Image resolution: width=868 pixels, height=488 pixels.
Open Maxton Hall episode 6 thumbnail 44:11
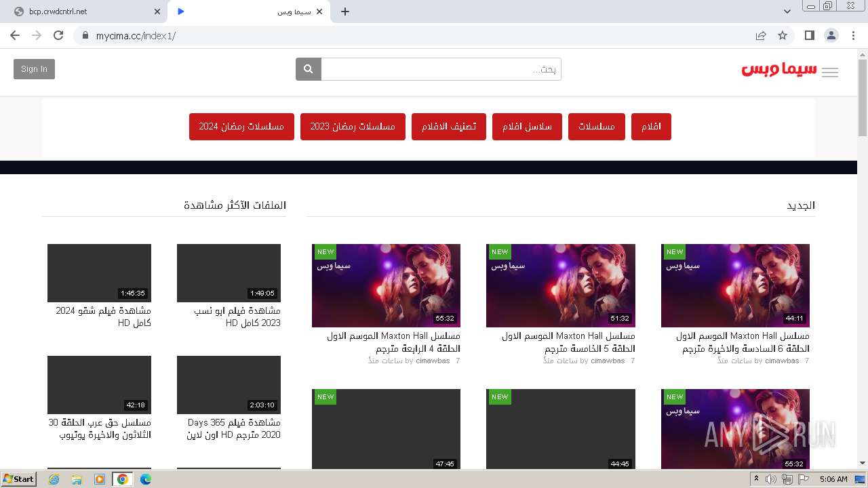[735, 285]
